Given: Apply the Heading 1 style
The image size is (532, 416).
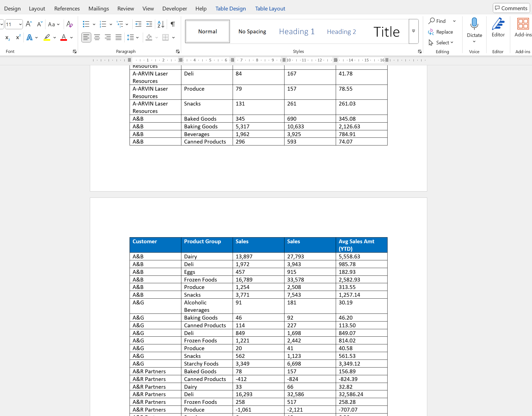Looking at the screenshot, I should 297,31.
